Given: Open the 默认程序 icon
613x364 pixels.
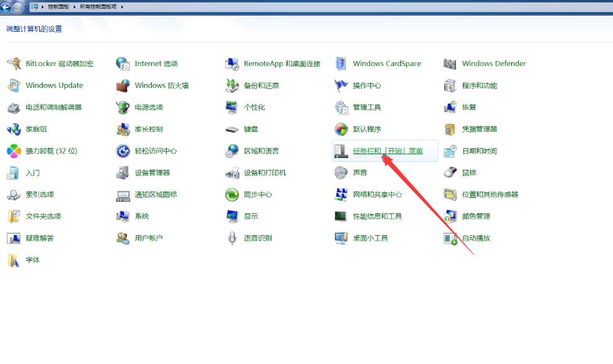Looking at the screenshot, I should 341,129.
